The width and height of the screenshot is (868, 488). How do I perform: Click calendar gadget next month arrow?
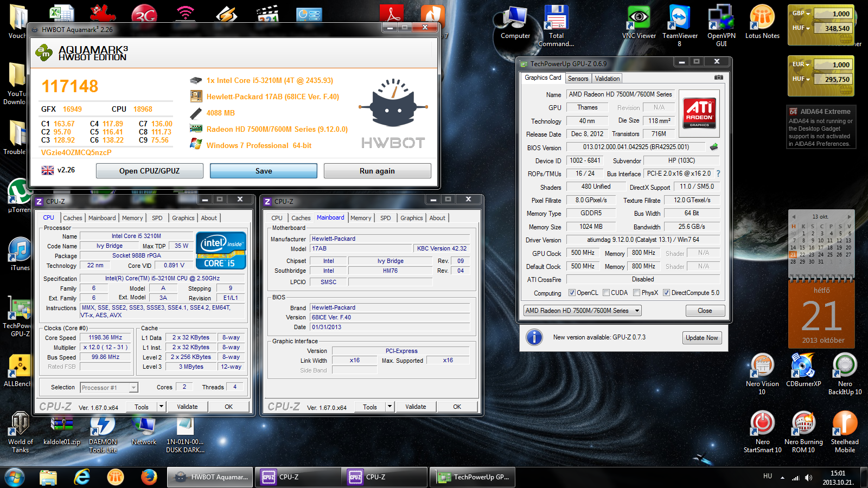849,216
